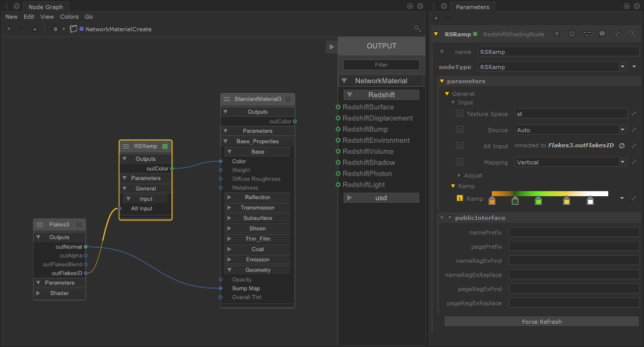Toggle the green view flag on RSRamp node
The image size is (644, 347).
pyautogui.click(x=165, y=146)
